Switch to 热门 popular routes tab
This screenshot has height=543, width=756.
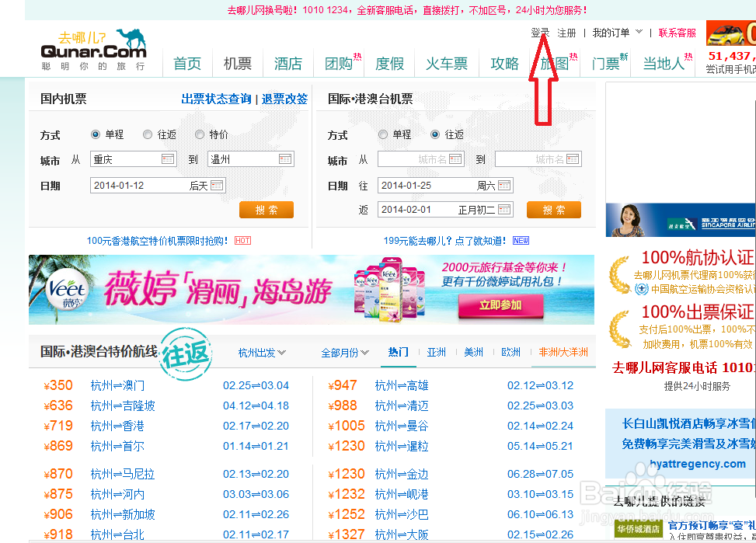point(399,352)
